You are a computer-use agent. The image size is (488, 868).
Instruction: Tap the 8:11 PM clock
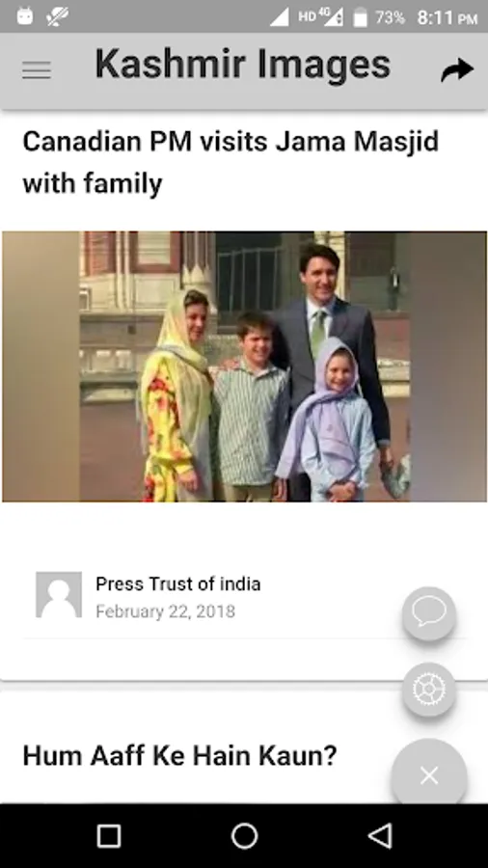coord(447,17)
